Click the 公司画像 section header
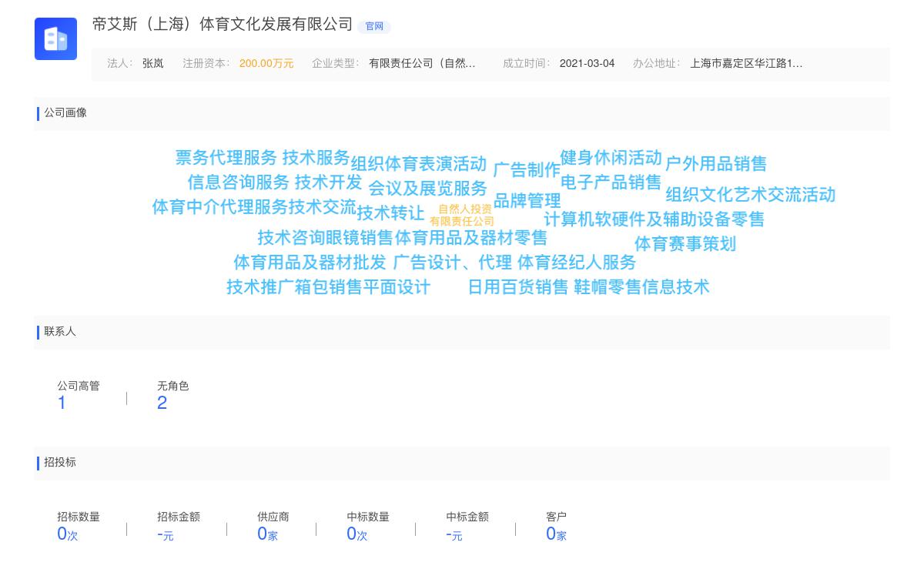Image resolution: width=924 pixels, height=579 pixels. 63,113
